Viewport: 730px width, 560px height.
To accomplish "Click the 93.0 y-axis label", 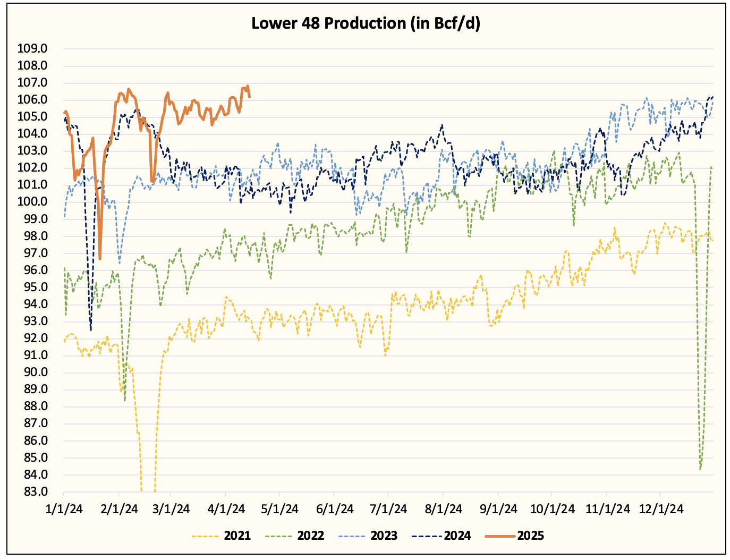I will [x=35, y=321].
